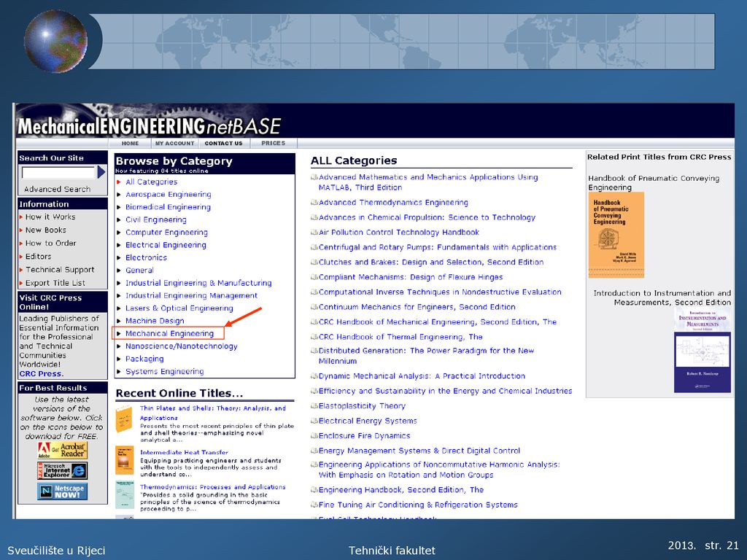Image resolution: width=747 pixels, height=560 pixels.
Task: Click the site search text field
Action: pos(58,172)
